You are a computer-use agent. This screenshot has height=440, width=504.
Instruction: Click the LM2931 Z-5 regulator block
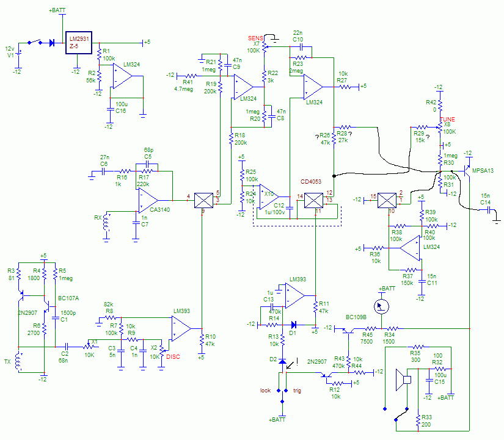point(79,43)
